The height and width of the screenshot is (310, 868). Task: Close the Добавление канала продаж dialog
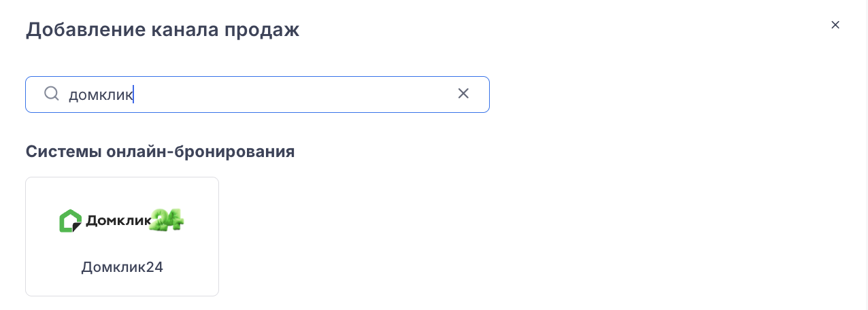[835, 25]
